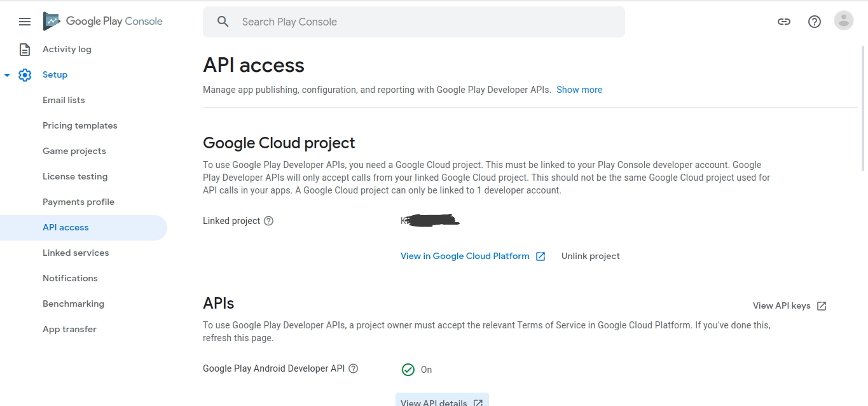
Task: Copy page link using the link icon
Action: pos(784,22)
